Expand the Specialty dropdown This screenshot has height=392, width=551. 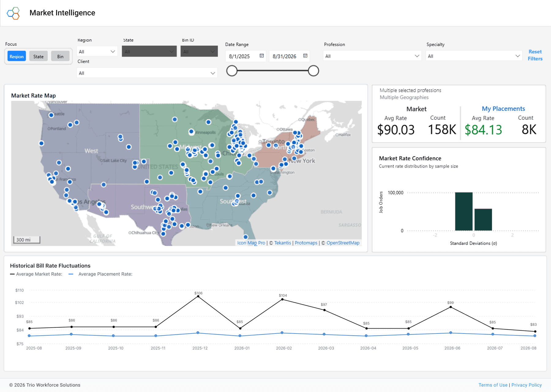tap(474, 56)
